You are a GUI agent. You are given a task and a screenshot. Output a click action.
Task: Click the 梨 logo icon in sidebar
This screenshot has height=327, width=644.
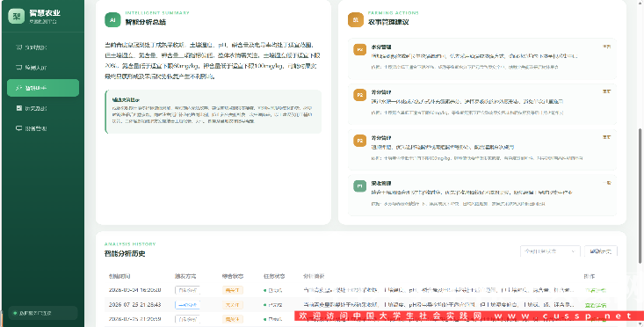(x=17, y=16)
